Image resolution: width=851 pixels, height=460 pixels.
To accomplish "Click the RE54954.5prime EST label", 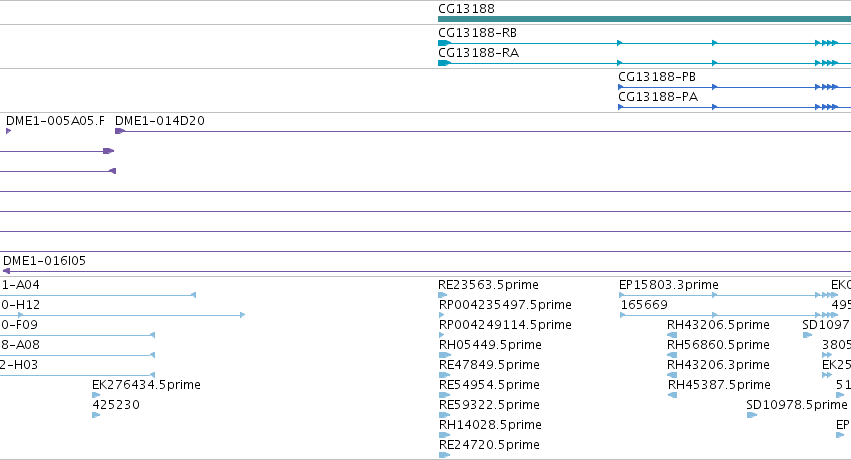I will tap(489, 385).
